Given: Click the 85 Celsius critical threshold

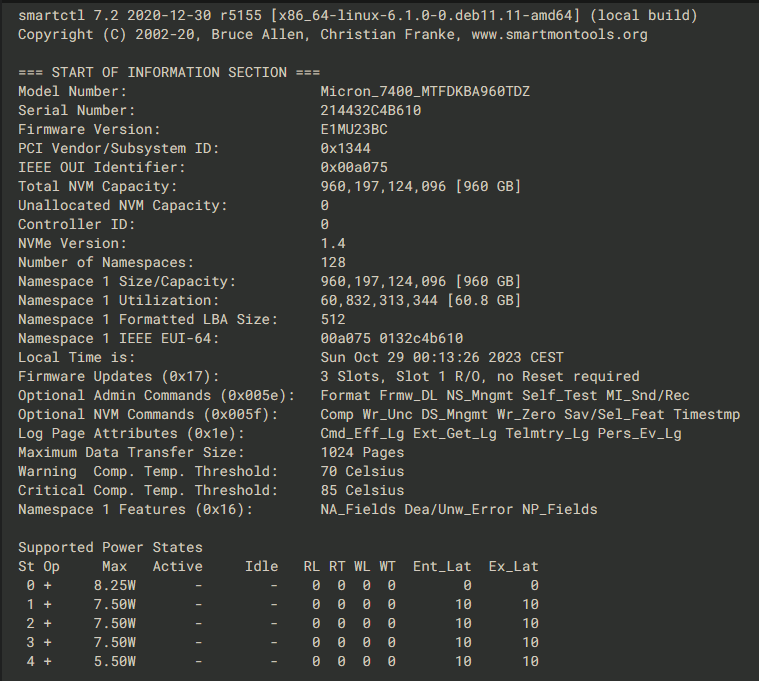Looking at the screenshot, I should [x=362, y=490].
